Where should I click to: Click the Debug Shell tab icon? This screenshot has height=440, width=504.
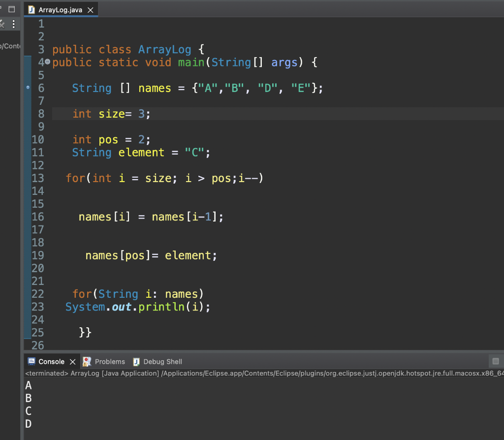(x=137, y=361)
